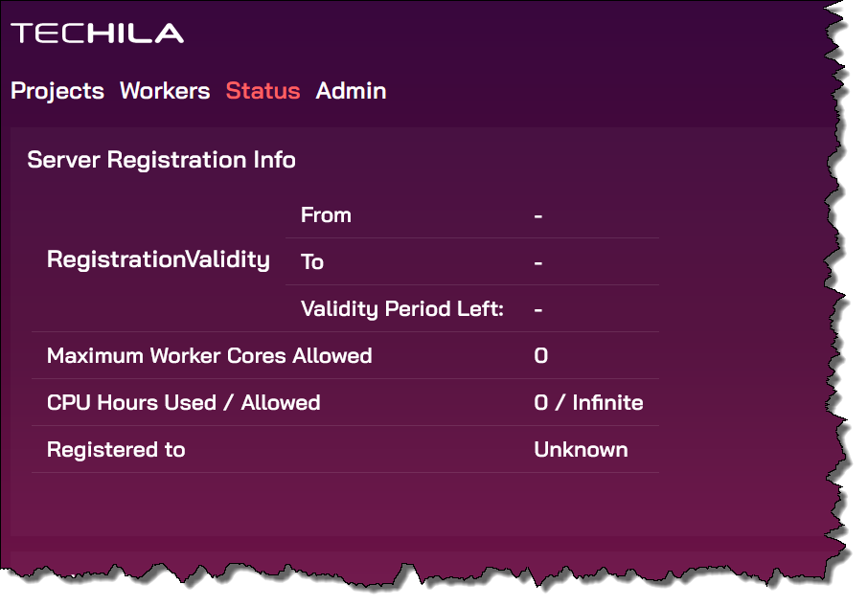Select the highlighted Status tab
Viewport: 868px width, 607px height.
coord(263,91)
